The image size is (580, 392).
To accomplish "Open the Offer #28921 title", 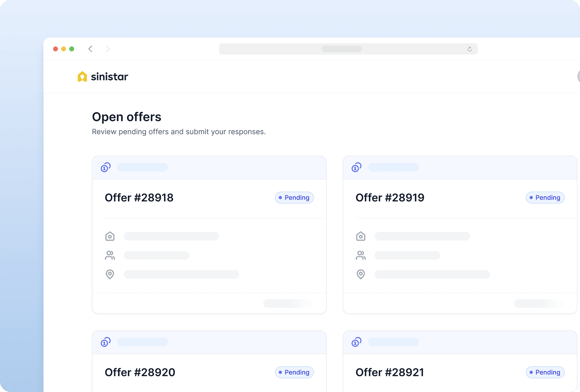I will click(390, 372).
